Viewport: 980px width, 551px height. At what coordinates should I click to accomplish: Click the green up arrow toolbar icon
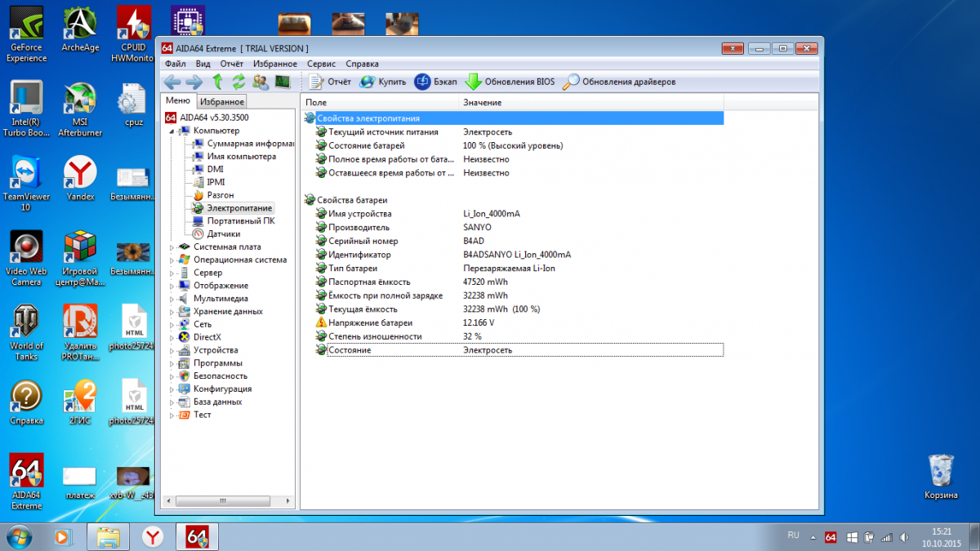[217, 82]
